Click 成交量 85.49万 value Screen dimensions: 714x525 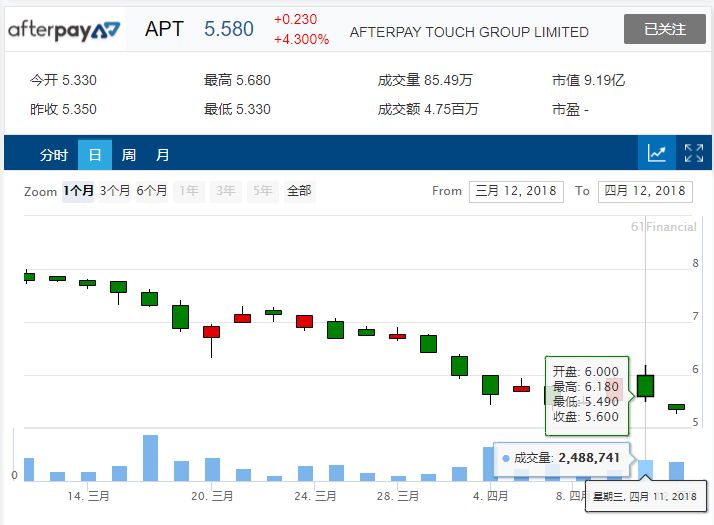pos(425,81)
